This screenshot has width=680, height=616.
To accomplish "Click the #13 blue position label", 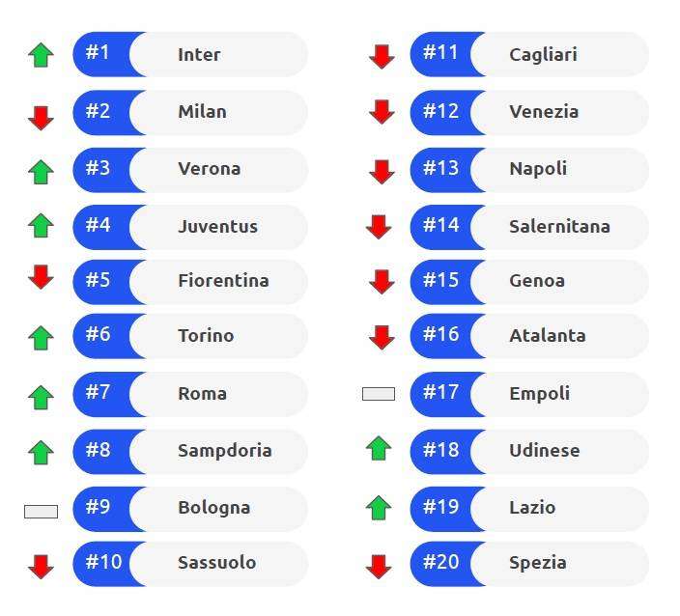I will [443, 170].
